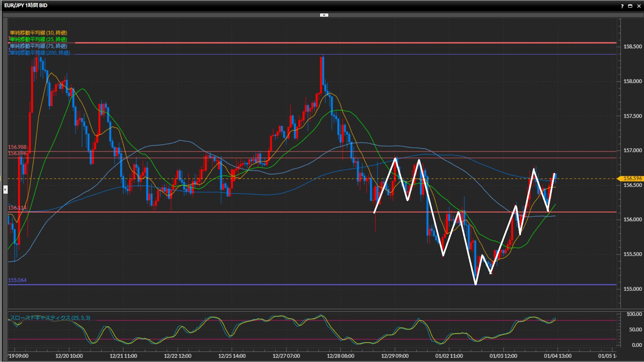Select the Slow Stochastics indicator label

[x=50, y=318]
